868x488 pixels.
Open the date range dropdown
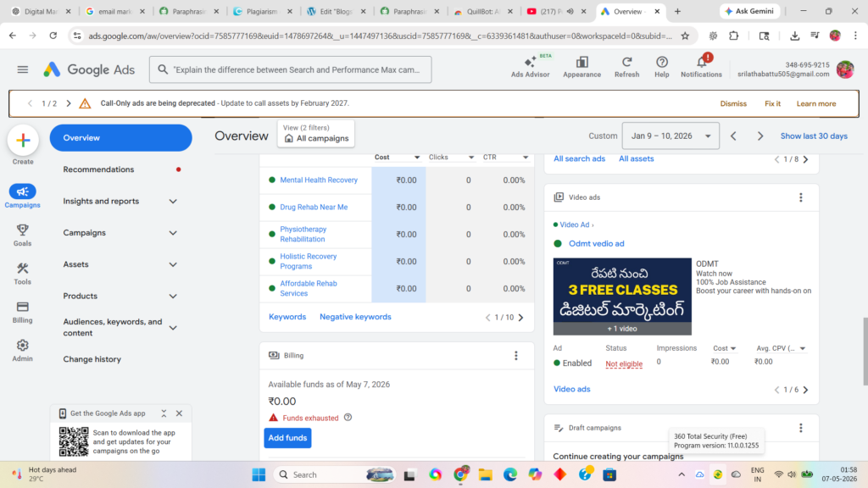[x=670, y=136]
